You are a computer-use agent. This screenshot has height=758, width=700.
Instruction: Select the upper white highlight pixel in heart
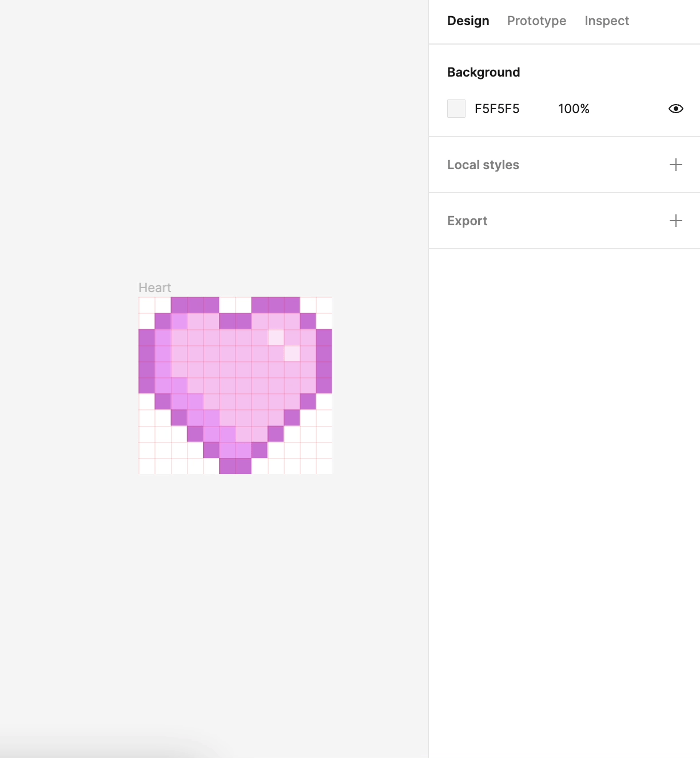tap(276, 337)
